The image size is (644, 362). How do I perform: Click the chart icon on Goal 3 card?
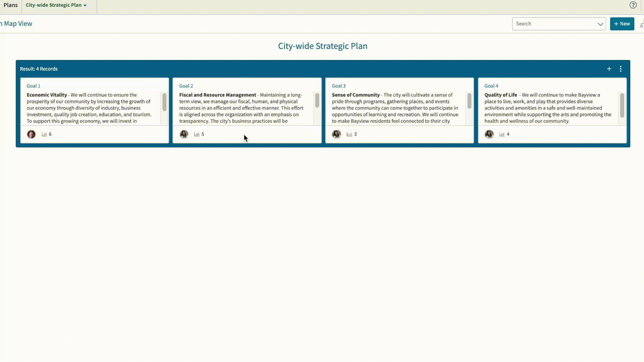tap(349, 134)
